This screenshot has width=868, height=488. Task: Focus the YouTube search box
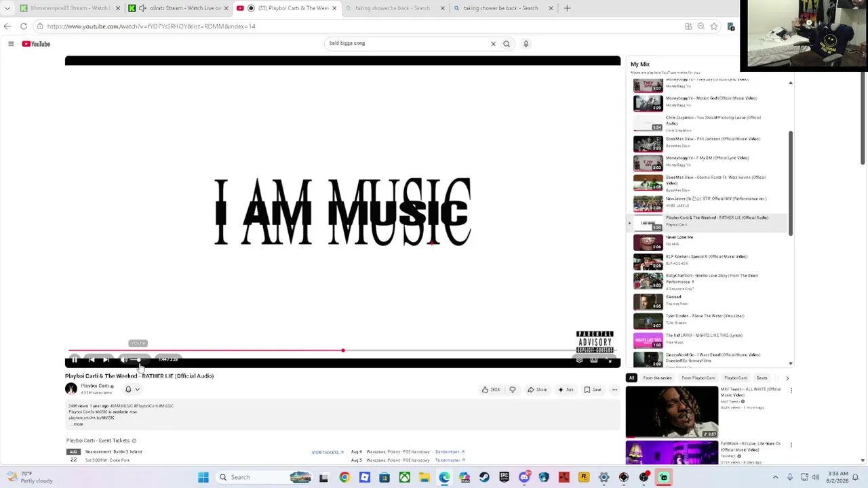pyautogui.click(x=407, y=43)
